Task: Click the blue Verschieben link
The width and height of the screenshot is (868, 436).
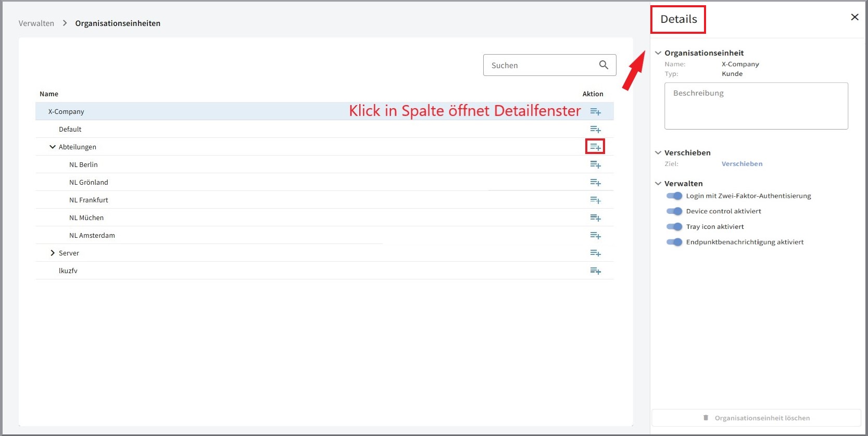Action: click(x=741, y=164)
